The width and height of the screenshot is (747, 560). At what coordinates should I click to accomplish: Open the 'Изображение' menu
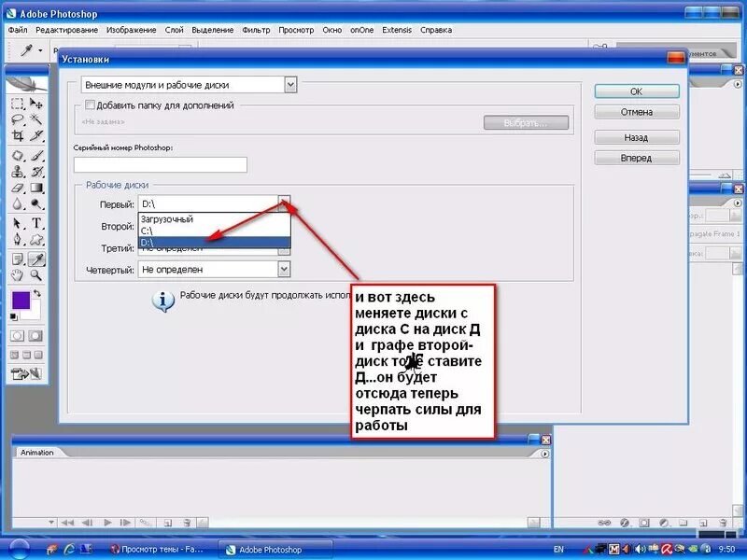(132, 30)
